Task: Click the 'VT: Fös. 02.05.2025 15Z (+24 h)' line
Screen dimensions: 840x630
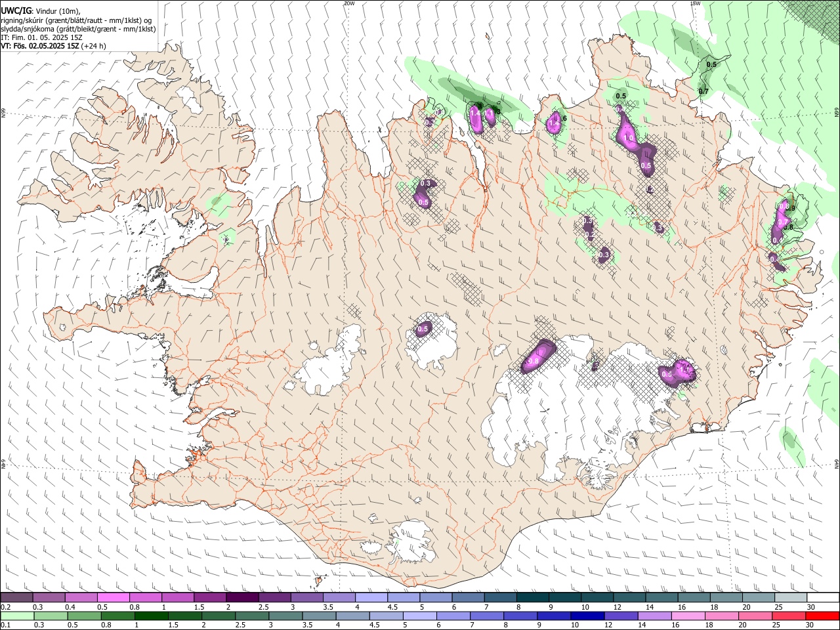Action: 54,46
